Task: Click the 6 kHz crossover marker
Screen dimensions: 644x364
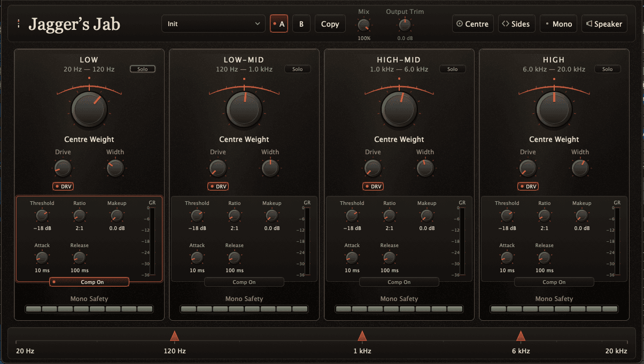Action: 521,336
